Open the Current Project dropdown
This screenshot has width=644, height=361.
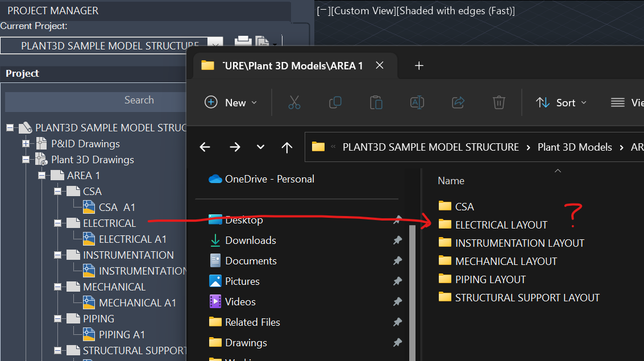click(x=215, y=42)
